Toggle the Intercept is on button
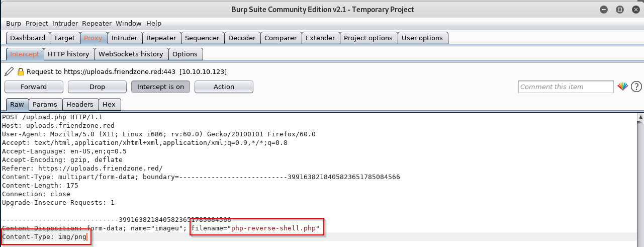Viewport: 644px width, 247px height. click(160, 87)
